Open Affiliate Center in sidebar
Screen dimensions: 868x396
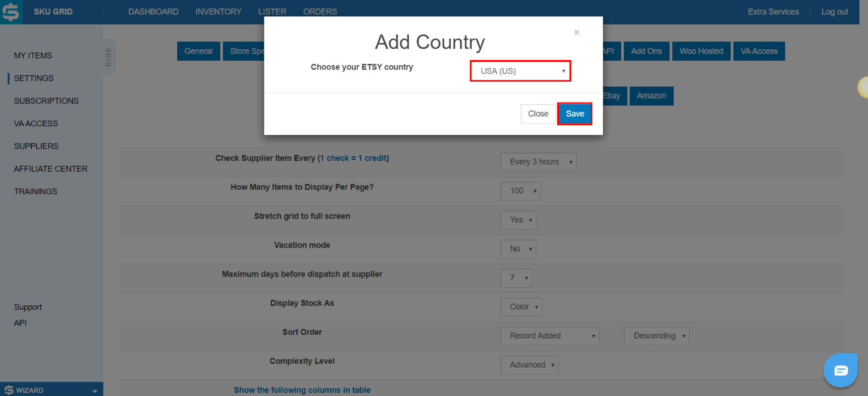[x=51, y=169]
